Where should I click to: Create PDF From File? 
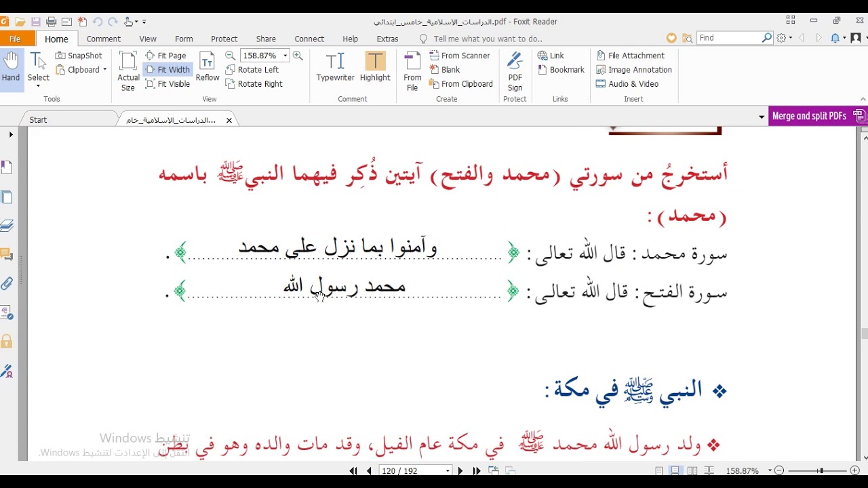pyautogui.click(x=412, y=71)
